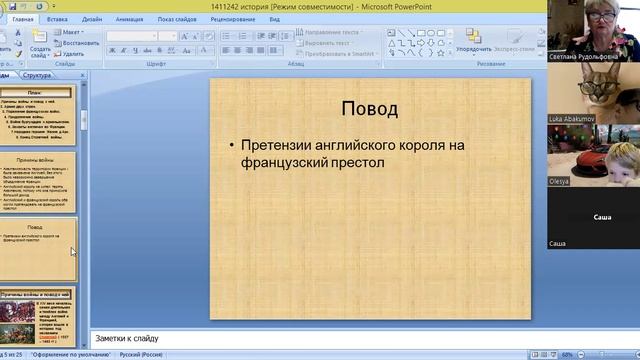Click the Восстановить slide button
This screenshot has height=360, width=640.
tap(77, 43)
